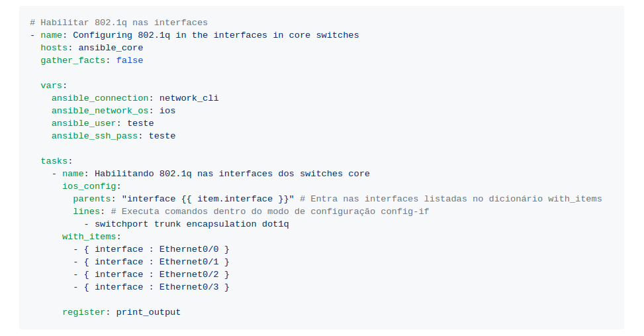Click the "interface {{ item.interface }}" parents string
Image resolution: width=644 pixels, height=336 pixels.
[x=208, y=199]
